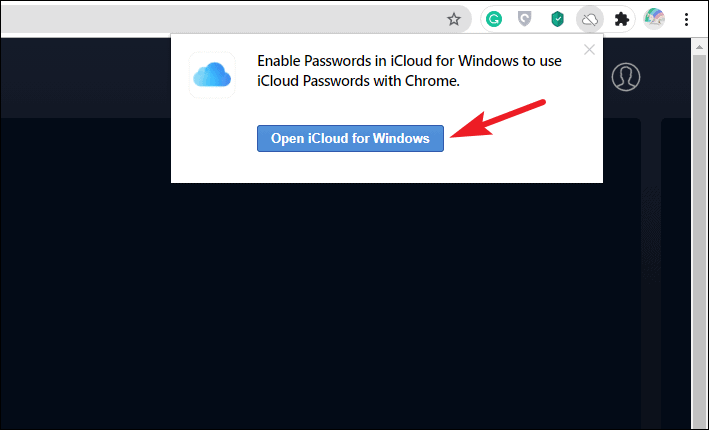
Task: Open the Chrome profile avatar
Action: point(654,19)
